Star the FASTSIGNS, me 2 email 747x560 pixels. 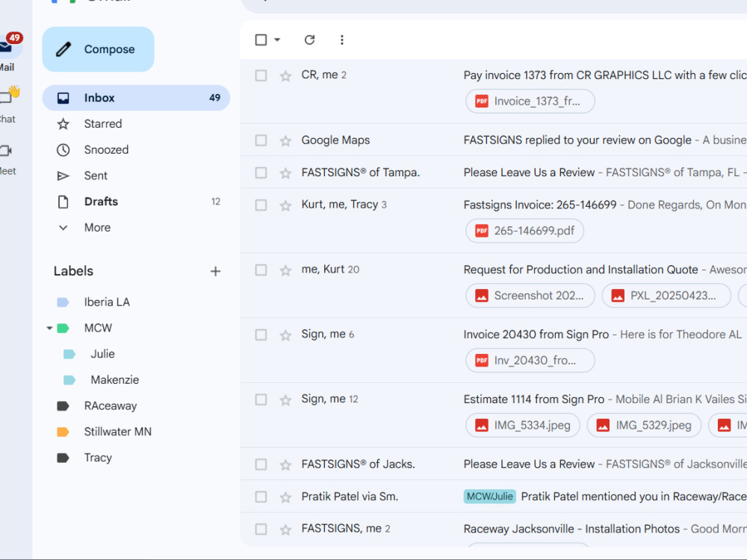tap(285, 529)
